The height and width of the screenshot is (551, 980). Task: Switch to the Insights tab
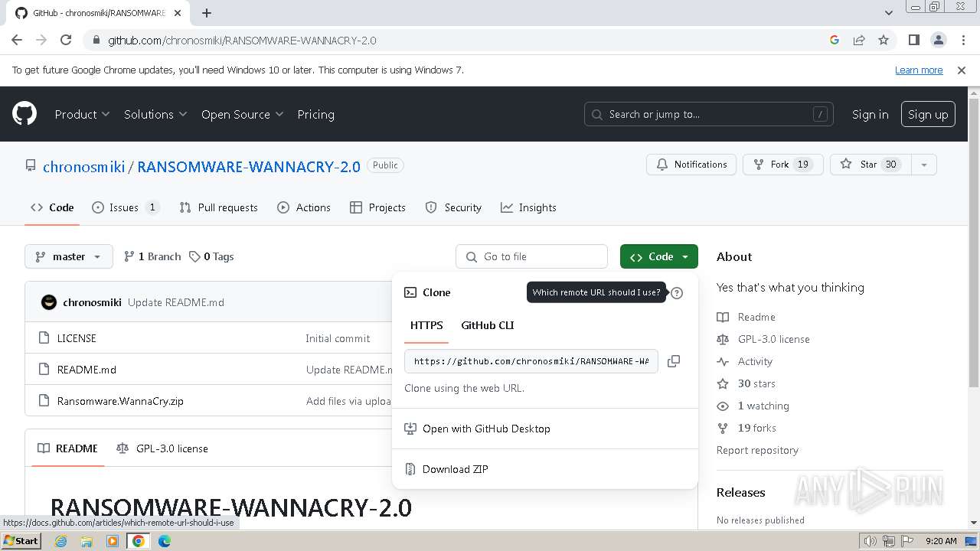click(x=528, y=207)
